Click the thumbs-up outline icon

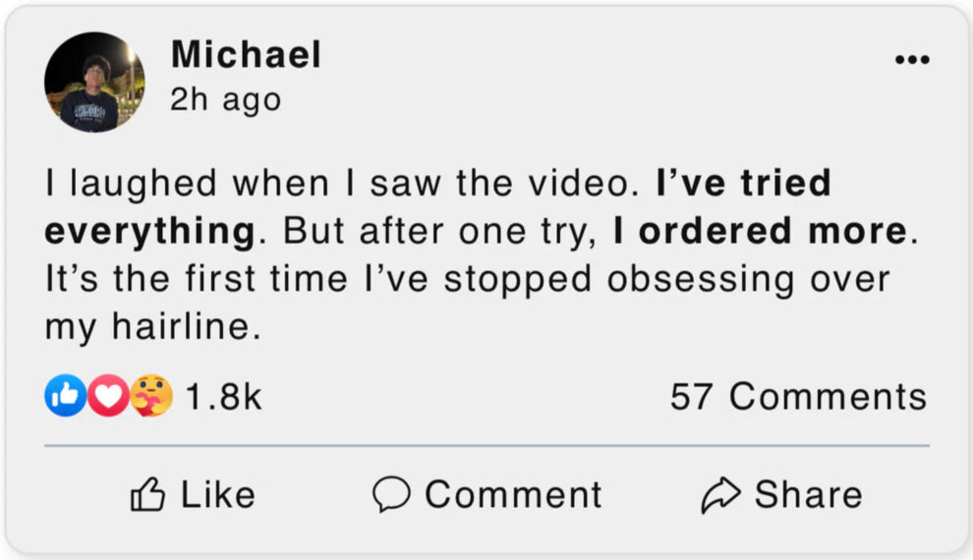[x=148, y=494]
